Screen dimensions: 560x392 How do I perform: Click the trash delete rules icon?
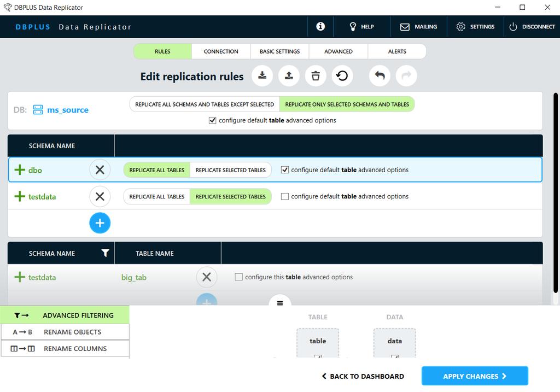pos(316,75)
